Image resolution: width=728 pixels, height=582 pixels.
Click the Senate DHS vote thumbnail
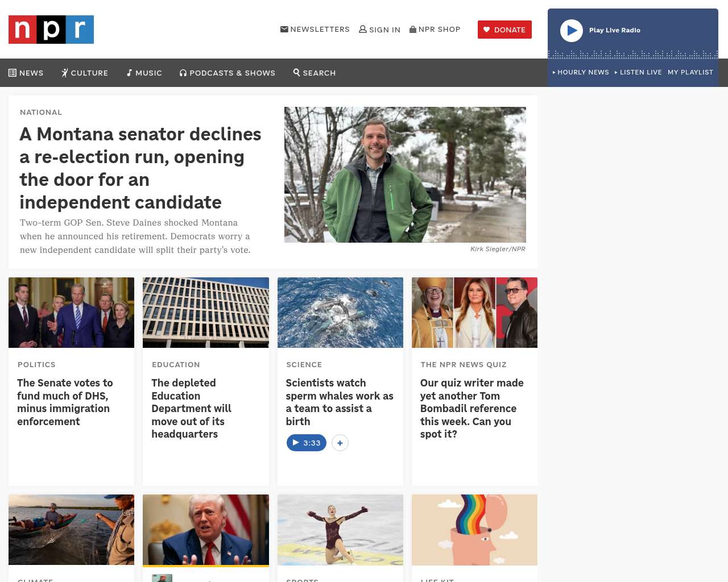(x=71, y=313)
